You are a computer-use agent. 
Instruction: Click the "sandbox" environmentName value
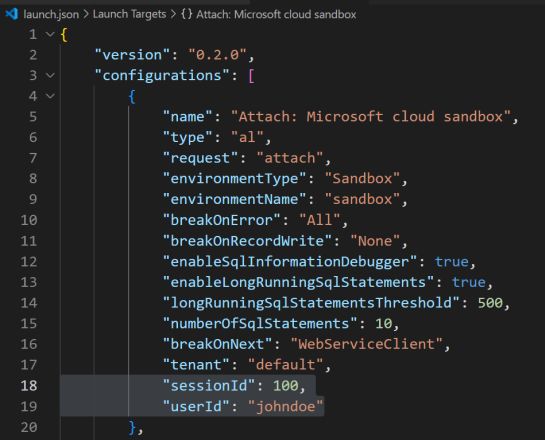[362, 199]
